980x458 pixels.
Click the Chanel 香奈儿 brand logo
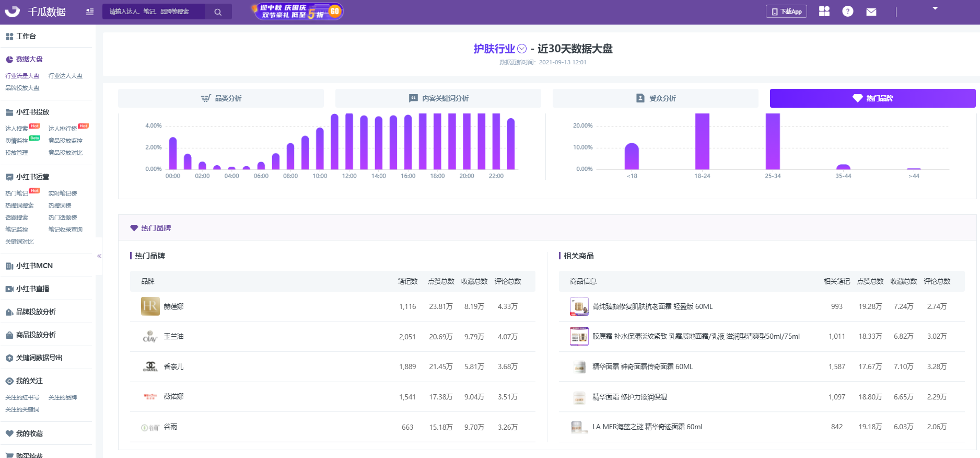[150, 367]
